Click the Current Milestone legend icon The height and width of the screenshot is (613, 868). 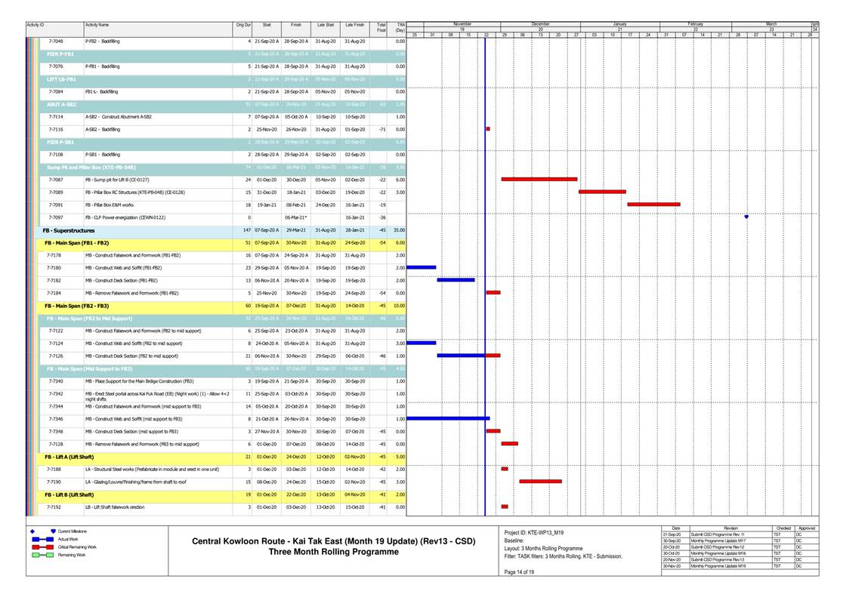[53, 531]
